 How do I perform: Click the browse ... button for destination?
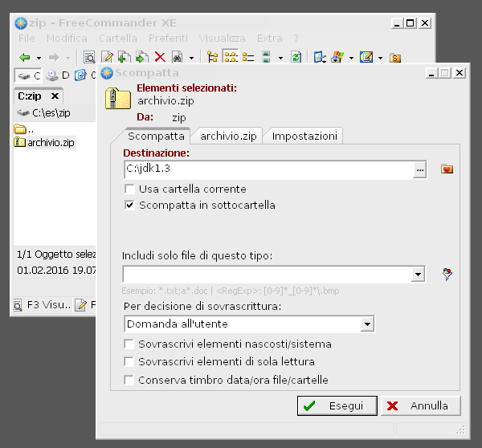pyautogui.click(x=420, y=169)
